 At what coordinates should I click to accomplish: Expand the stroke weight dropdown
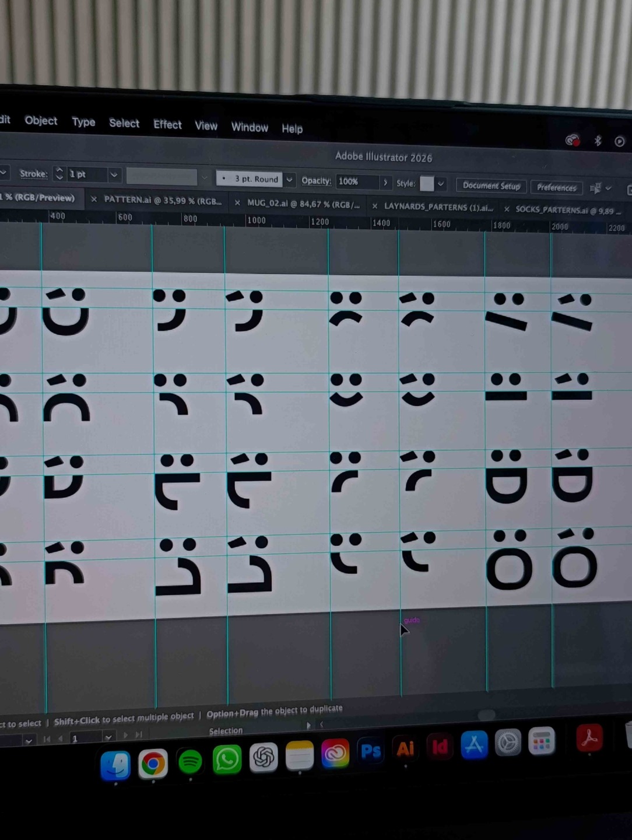click(x=114, y=174)
